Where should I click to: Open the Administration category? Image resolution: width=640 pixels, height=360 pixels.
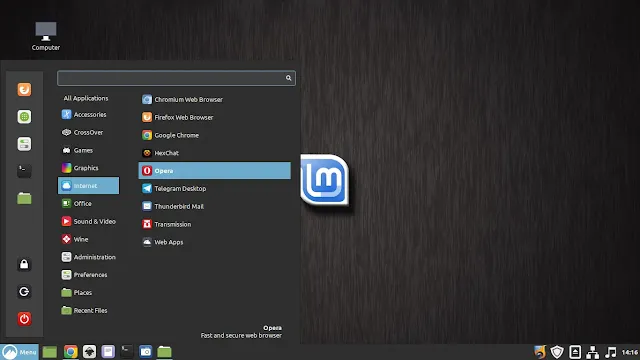88,257
